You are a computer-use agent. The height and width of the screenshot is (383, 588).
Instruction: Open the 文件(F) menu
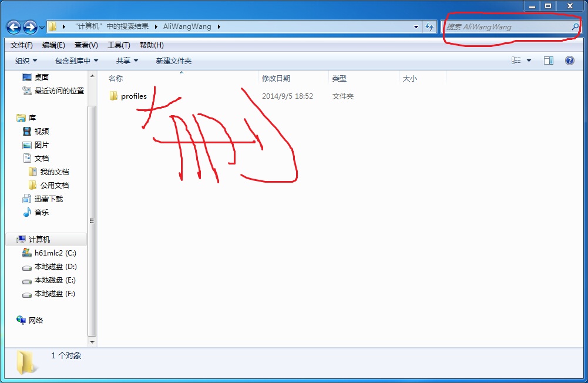pos(21,45)
